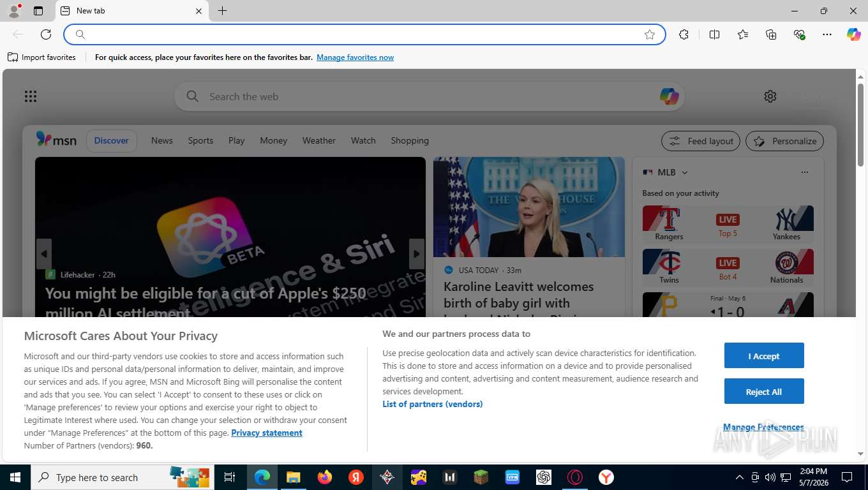868x490 pixels.
Task: Switch to the Sports tab
Action: 200,140
